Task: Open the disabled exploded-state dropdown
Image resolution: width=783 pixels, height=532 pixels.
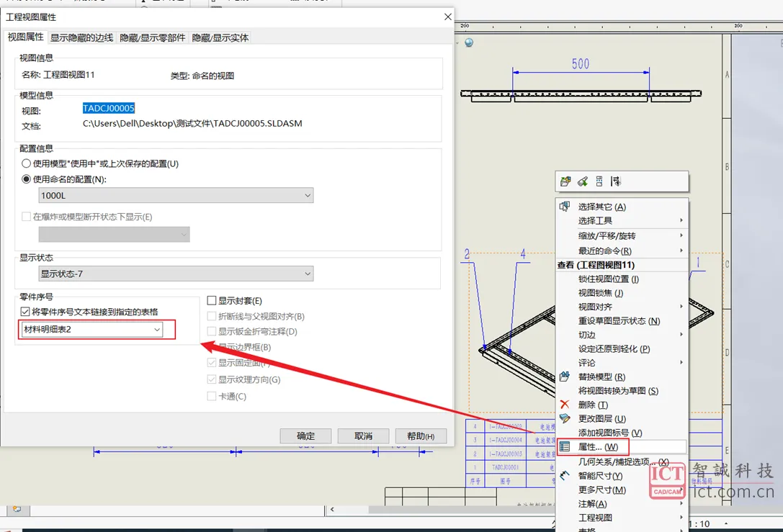Action: point(114,234)
